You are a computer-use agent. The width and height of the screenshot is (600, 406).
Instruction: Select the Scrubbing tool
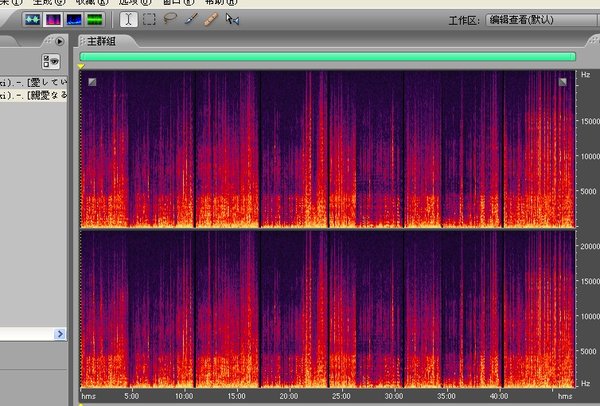coord(232,19)
